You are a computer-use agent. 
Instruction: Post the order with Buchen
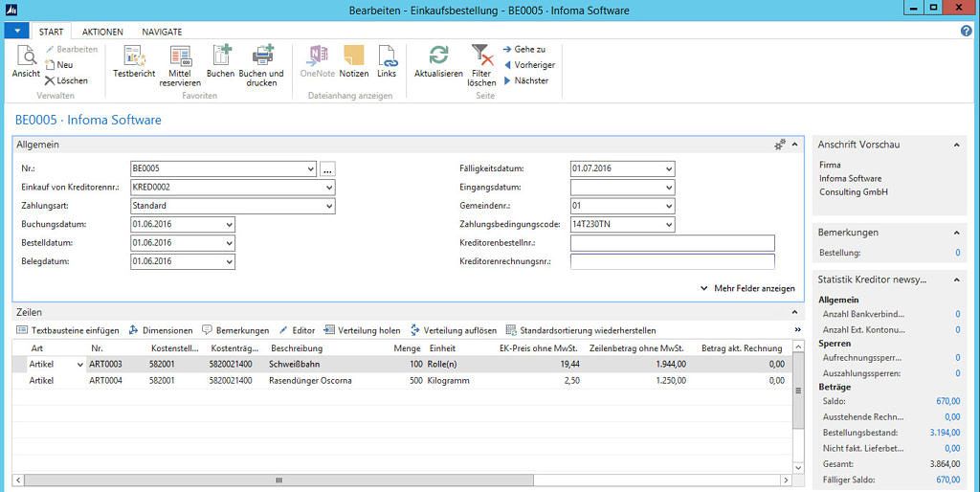tap(221, 61)
